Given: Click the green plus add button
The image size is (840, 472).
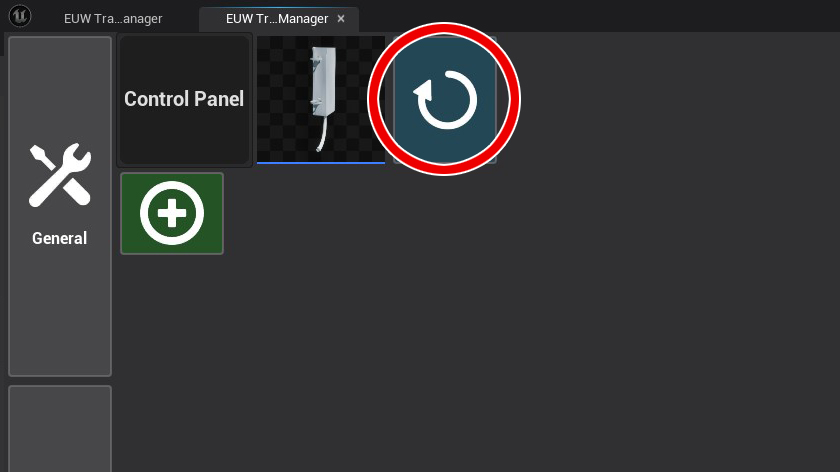Looking at the screenshot, I should [172, 213].
